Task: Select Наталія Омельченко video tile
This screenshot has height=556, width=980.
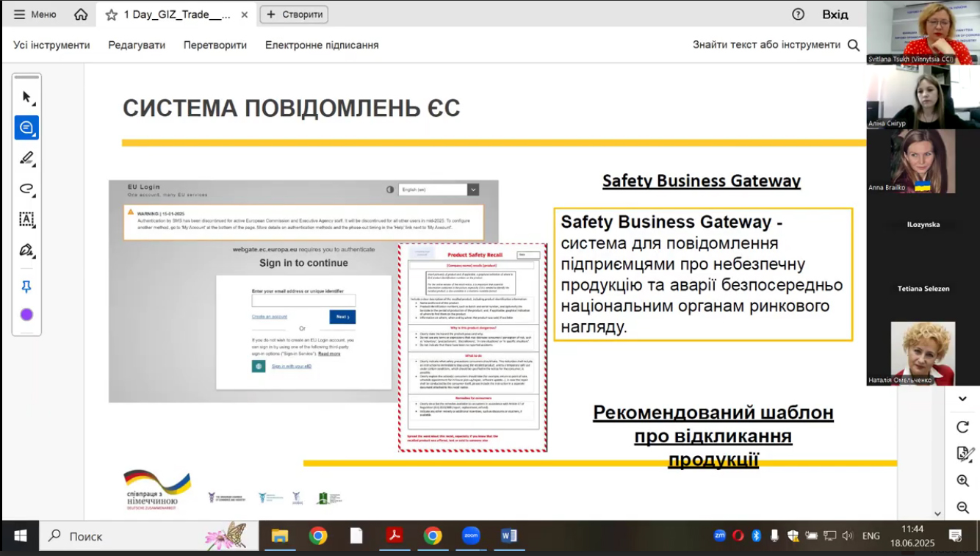Action: pos(923,353)
